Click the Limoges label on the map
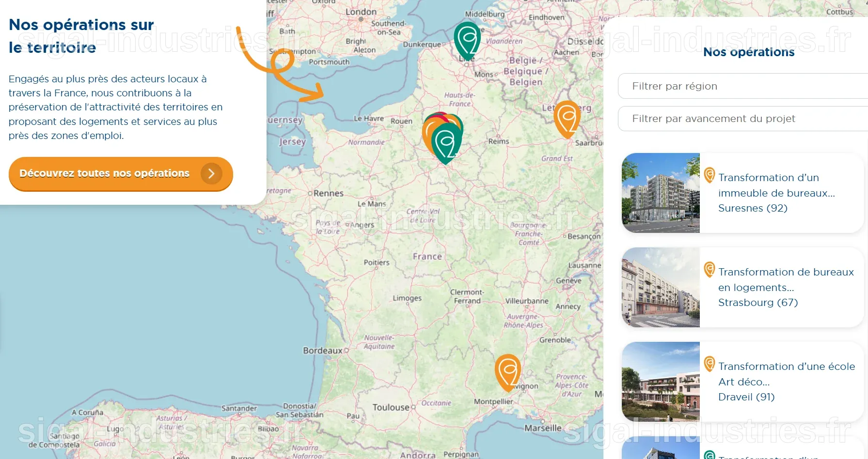Image resolution: width=868 pixels, height=459 pixels. [407, 298]
